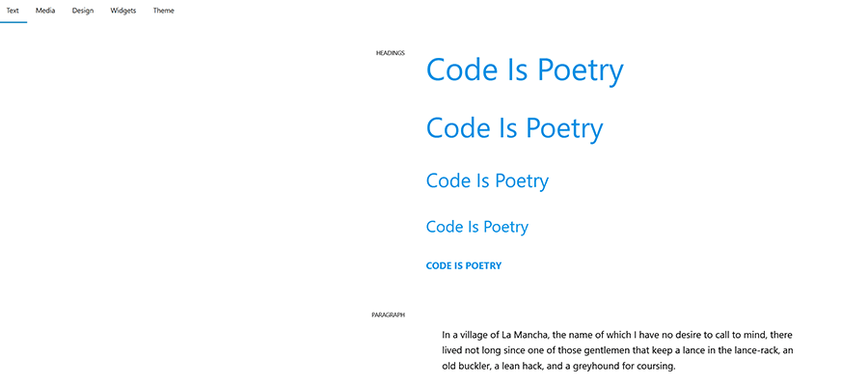Viewport: 868px width, 386px height.
Task: Open the Media tab
Action: click(45, 11)
